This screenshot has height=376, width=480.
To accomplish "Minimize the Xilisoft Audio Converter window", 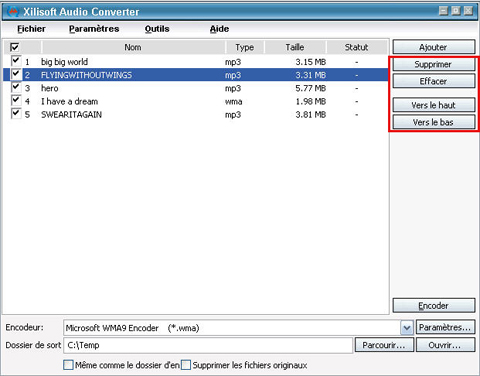I will point(443,11).
